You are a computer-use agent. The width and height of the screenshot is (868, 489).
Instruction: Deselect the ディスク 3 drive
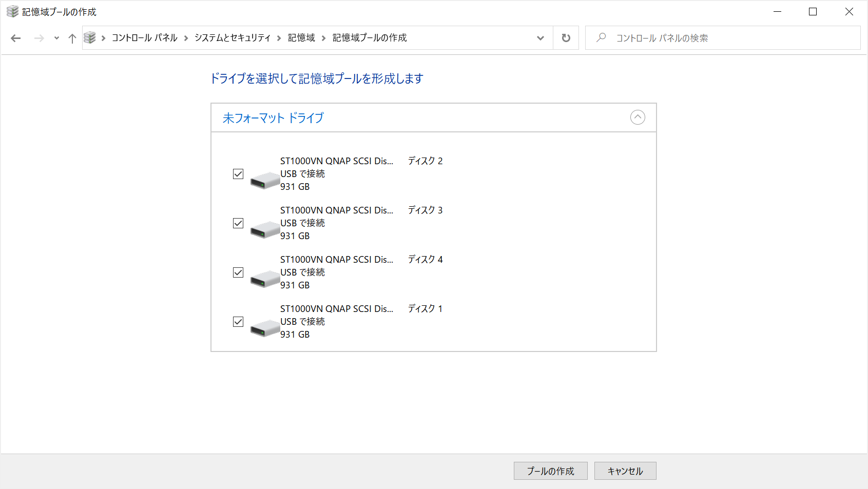[x=238, y=223]
